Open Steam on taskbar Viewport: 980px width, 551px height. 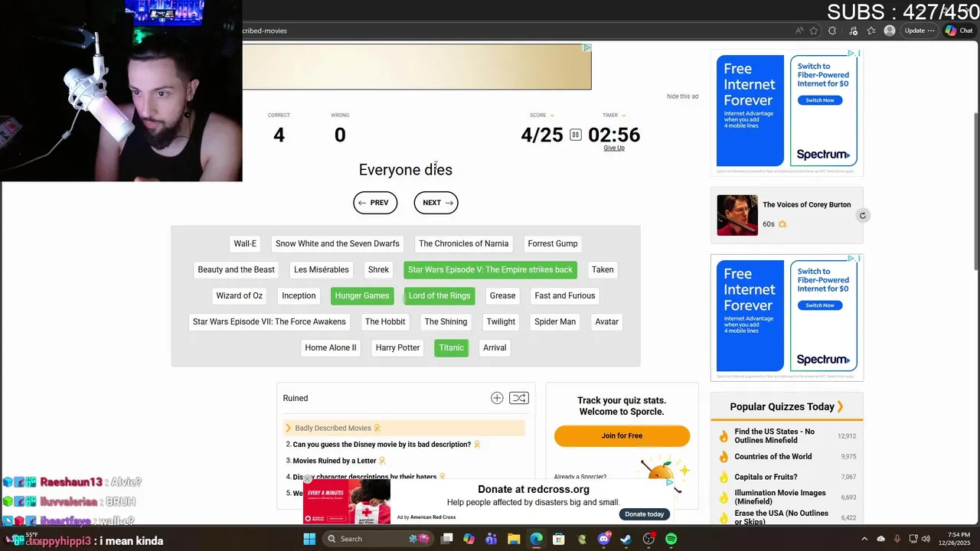(626, 539)
